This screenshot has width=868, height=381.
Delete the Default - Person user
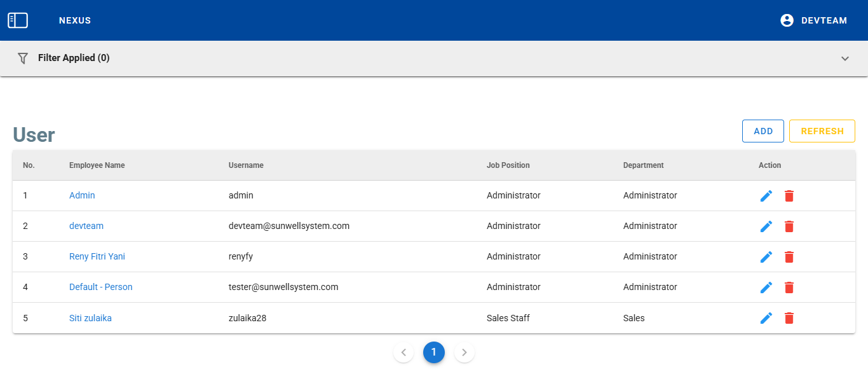click(x=789, y=287)
